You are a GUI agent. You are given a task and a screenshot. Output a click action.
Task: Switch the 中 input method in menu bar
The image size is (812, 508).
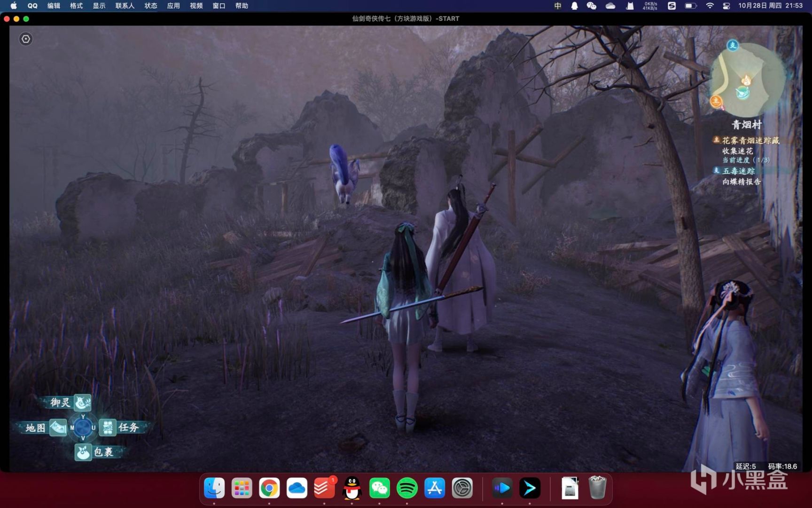[x=558, y=6]
